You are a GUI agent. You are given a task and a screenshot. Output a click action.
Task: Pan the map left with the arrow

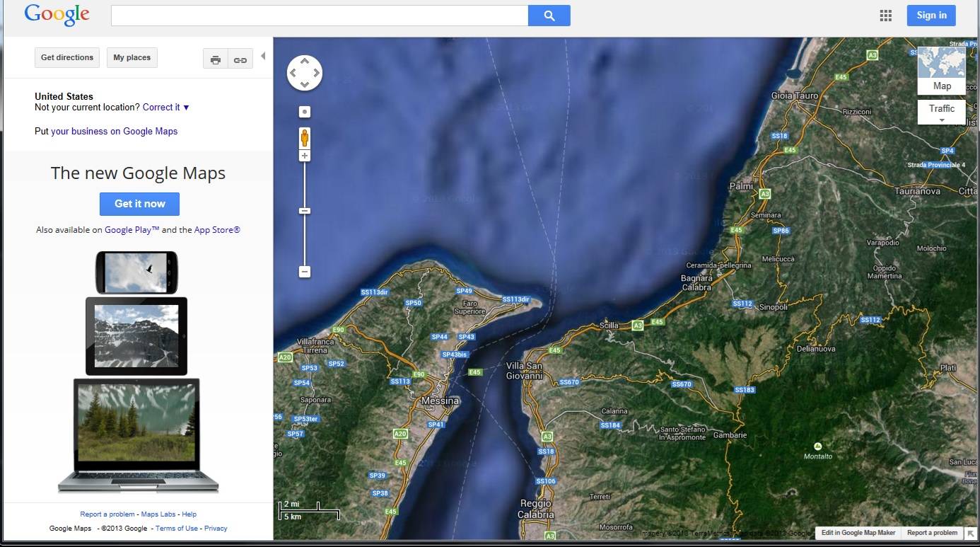[x=293, y=73]
